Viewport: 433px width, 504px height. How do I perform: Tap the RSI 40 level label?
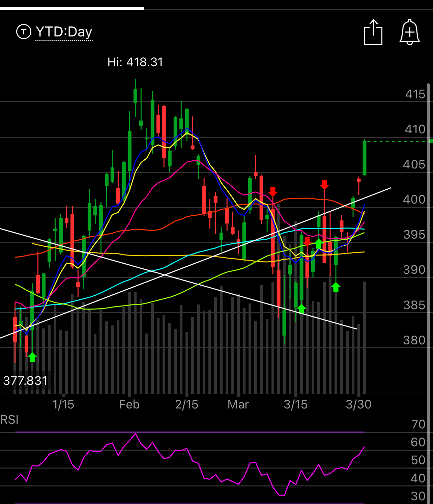tap(418, 478)
